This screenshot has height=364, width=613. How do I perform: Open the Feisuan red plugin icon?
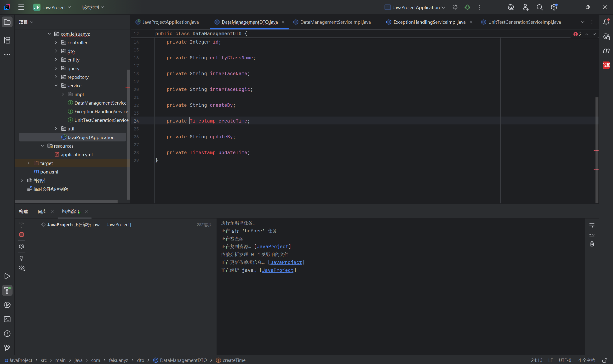coord(606,65)
